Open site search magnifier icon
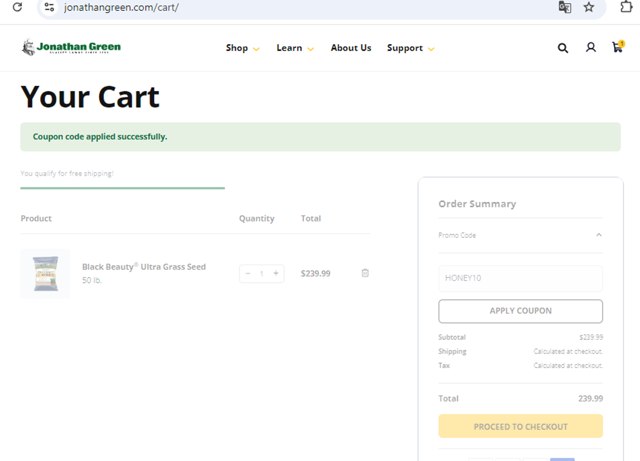 [x=563, y=48]
